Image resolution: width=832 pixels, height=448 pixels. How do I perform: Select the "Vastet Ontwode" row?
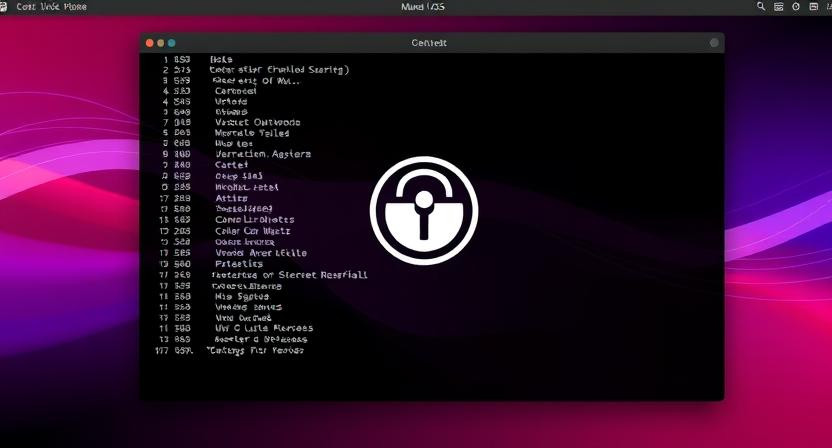[x=257, y=123]
